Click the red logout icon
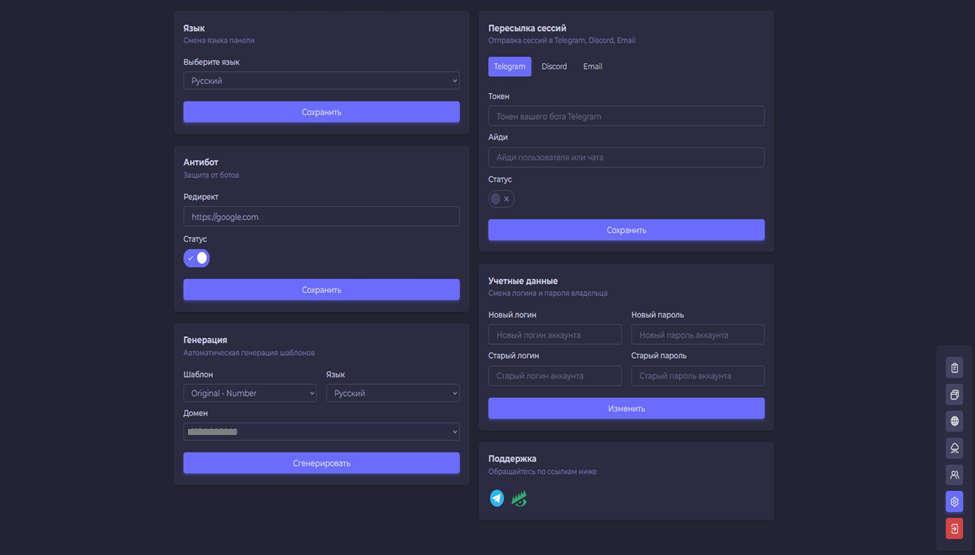The width and height of the screenshot is (975, 555). point(954,528)
